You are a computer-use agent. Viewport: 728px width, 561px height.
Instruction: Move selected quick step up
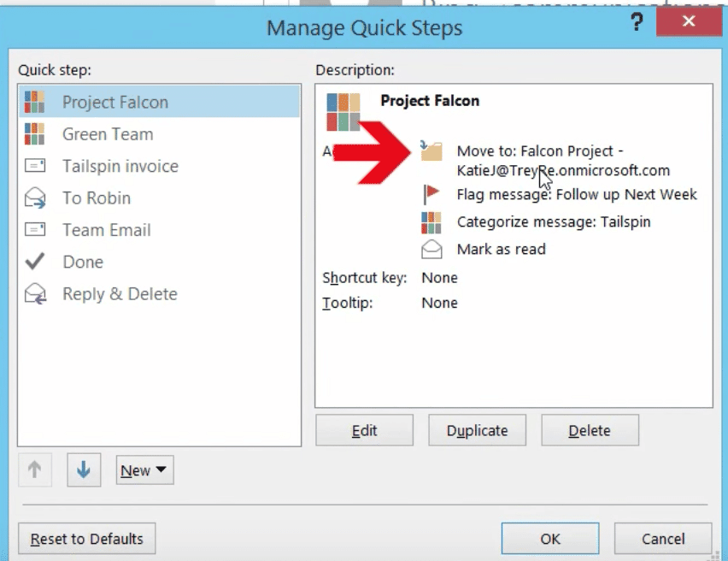point(35,470)
